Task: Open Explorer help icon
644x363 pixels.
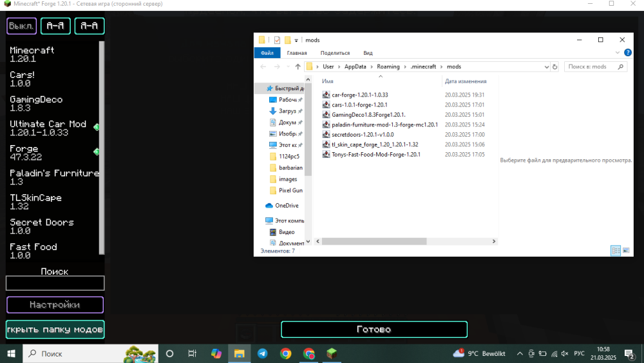Action: pyautogui.click(x=627, y=53)
